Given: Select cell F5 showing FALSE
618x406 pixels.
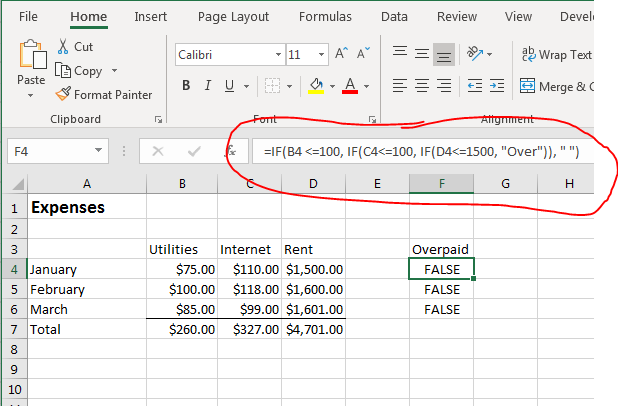Looking at the screenshot, I should tap(441, 289).
